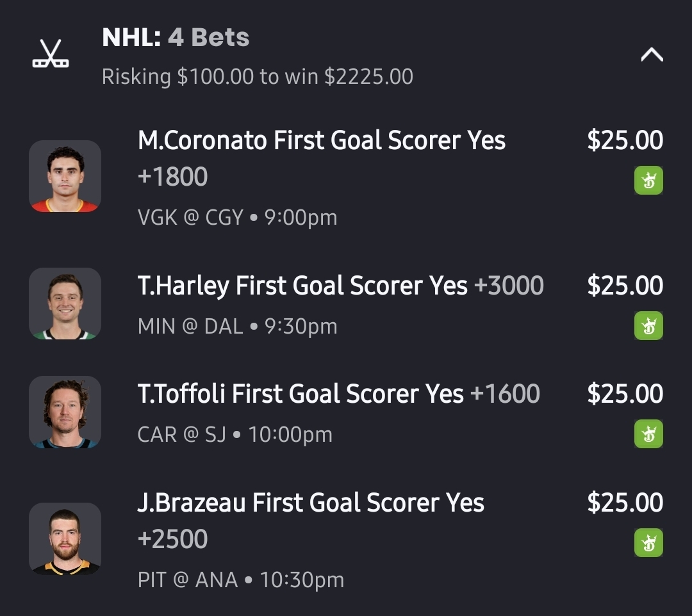This screenshot has height=616, width=692.
Task: Select J.Brazeau First Goal Scorer bet
Action: (311, 503)
